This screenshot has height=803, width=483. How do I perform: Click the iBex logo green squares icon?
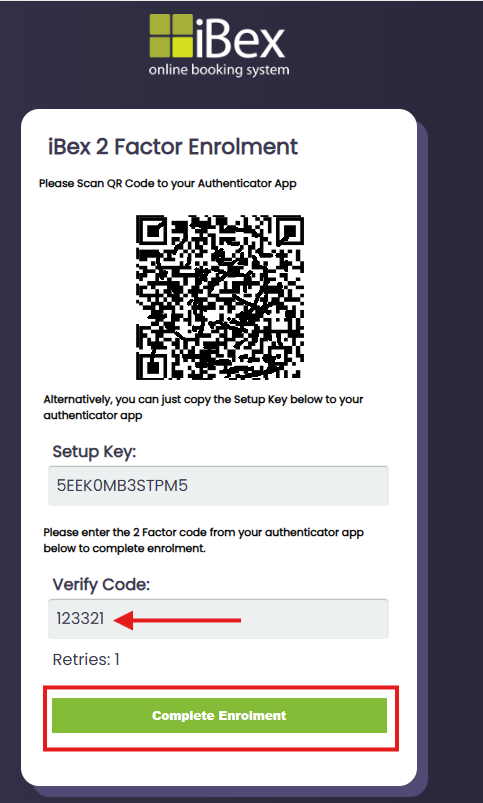click(171, 36)
